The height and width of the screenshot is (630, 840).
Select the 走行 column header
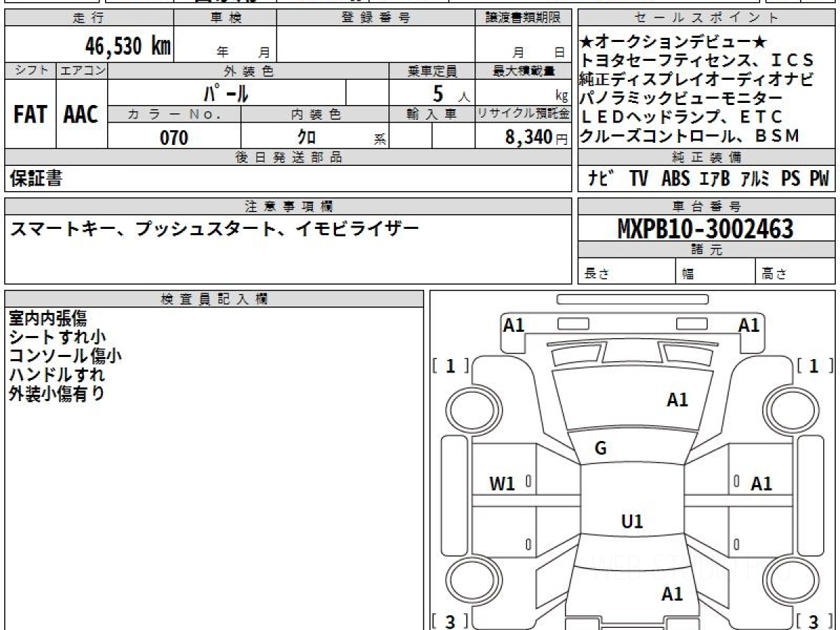click(89, 18)
